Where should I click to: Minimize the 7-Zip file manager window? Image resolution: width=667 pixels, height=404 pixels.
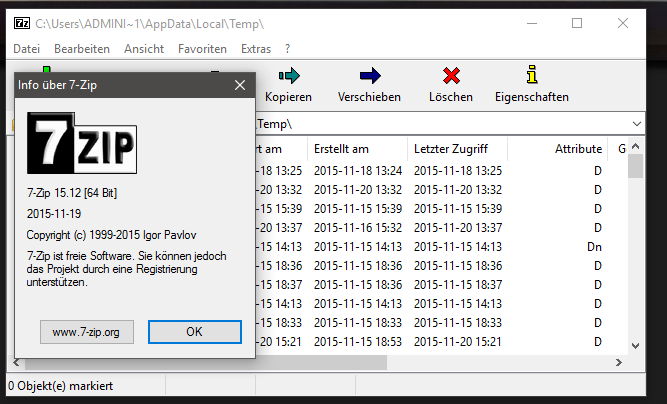click(x=532, y=23)
